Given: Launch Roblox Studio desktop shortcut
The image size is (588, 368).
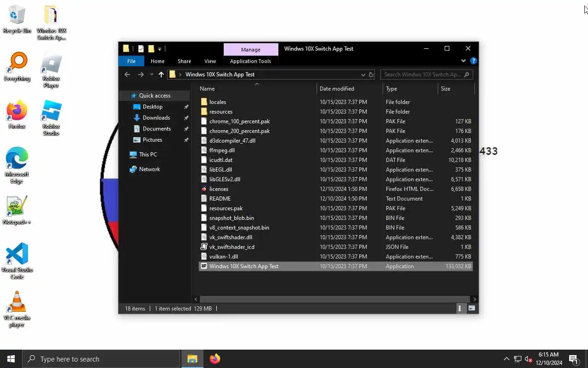Looking at the screenshot, I should pyautogui.click(x=51, y=118).
